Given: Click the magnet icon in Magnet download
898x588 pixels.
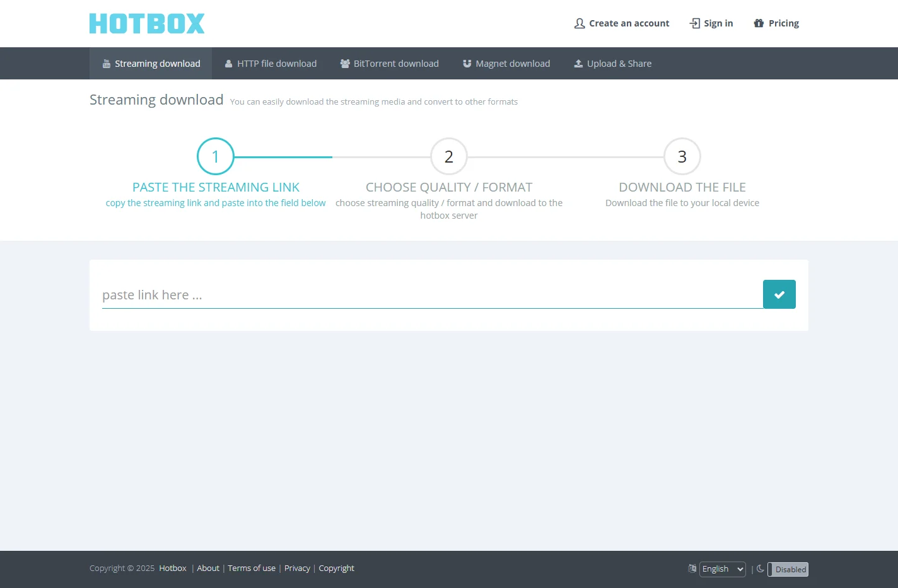Looking at the screenshot, I should pyautogui.click(x=467, y=64).
